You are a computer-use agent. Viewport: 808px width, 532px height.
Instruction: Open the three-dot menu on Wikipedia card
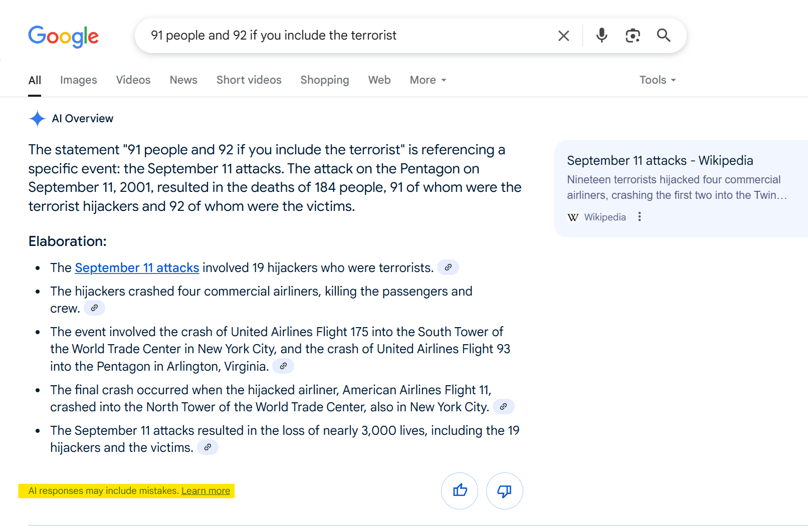[640, 217]
